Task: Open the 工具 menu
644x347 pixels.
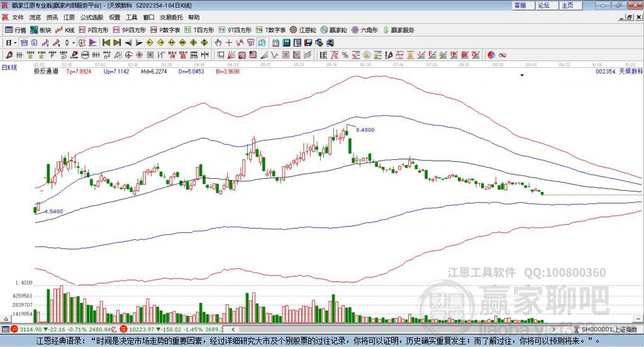Action: click(131, 17)
